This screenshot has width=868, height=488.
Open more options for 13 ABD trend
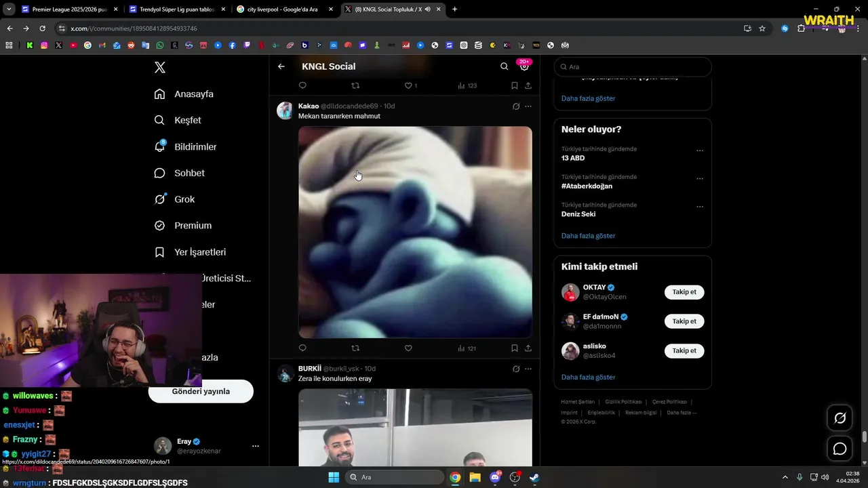pos(700,150)
